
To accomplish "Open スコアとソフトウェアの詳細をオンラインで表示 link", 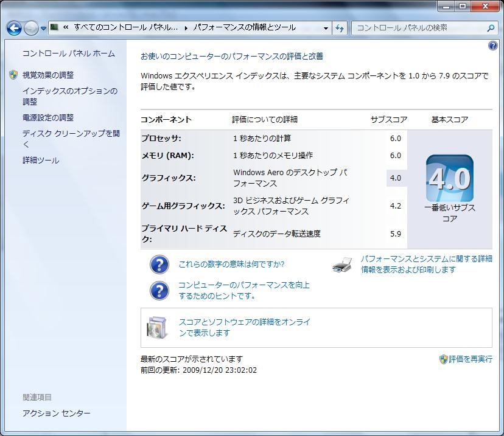I will [245, 328].
